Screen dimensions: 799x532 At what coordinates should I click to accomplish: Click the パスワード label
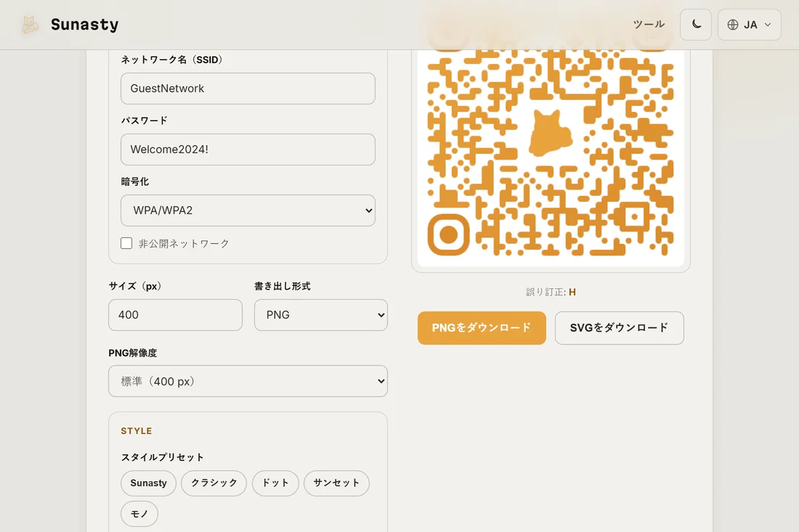[145, 120]
